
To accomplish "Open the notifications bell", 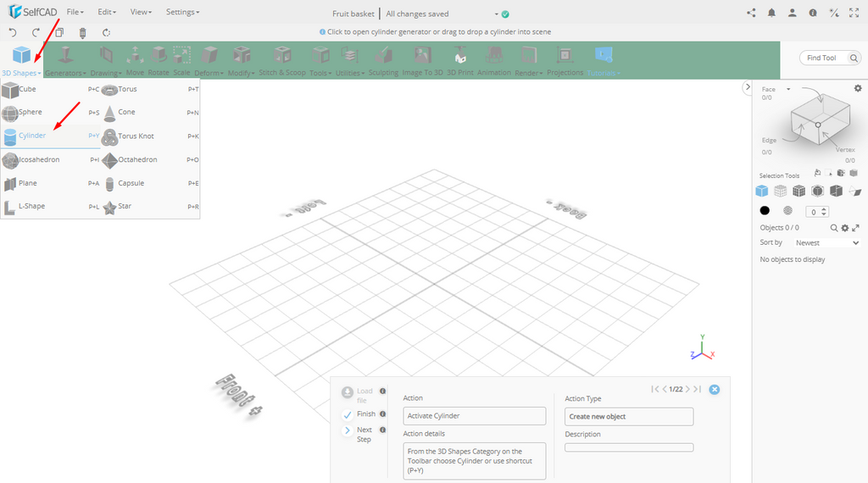I will [x=771, y=13].
